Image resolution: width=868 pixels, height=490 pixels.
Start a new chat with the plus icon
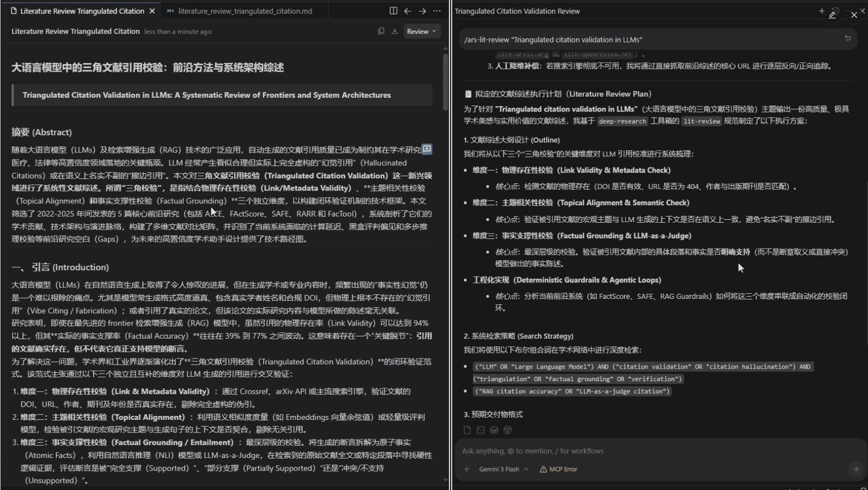coord(822,11)
